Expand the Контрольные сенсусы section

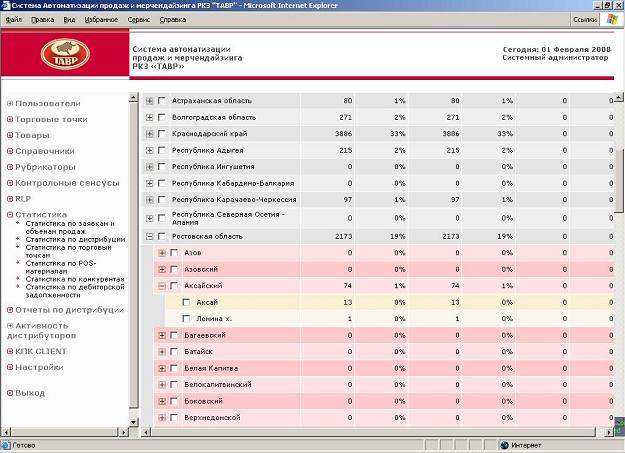(x=10, y=183)
